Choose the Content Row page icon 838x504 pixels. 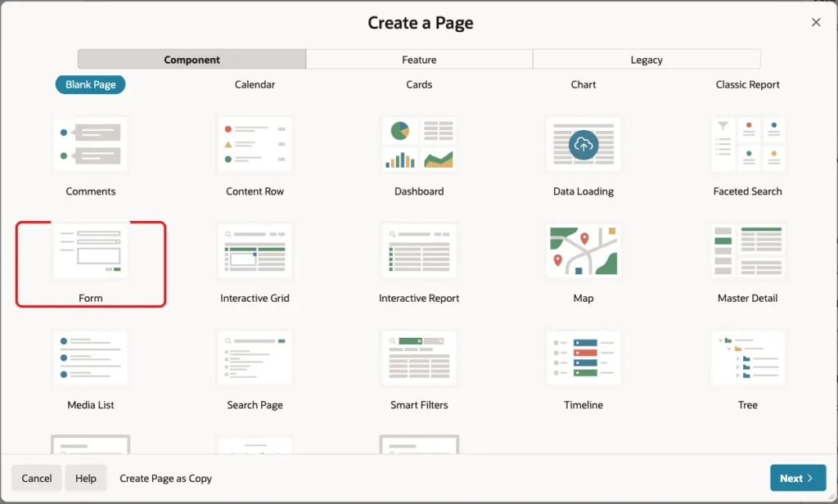[x=255, y=144]
